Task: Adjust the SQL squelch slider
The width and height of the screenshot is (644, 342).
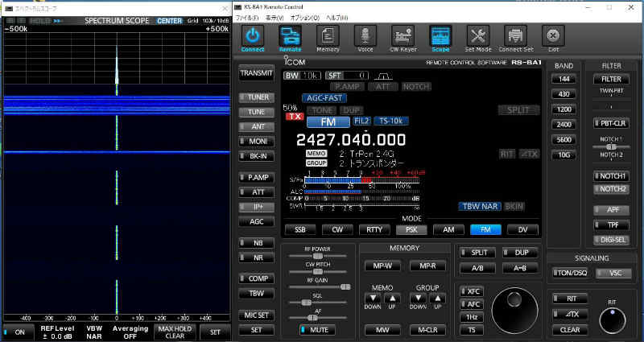Action: point(317,303)
